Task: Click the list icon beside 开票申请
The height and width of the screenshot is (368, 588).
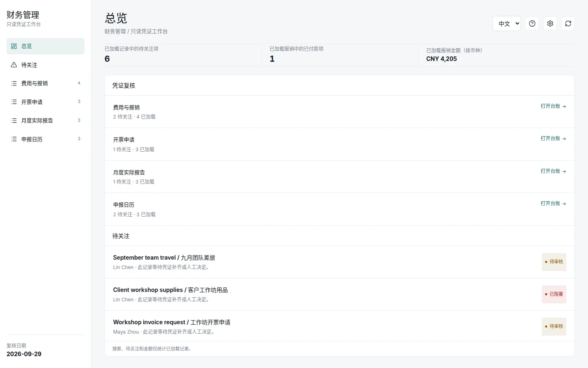Action: 14,102
